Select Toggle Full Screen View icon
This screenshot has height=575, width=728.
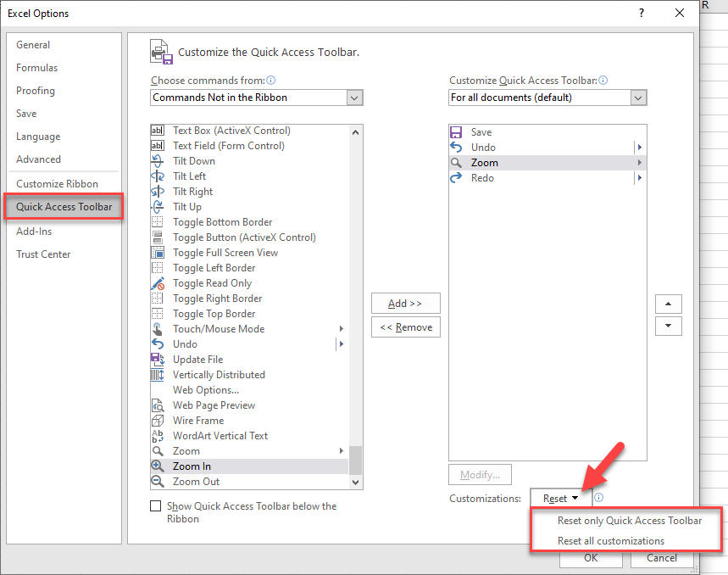pyautogui.click(x=158, y=253)
